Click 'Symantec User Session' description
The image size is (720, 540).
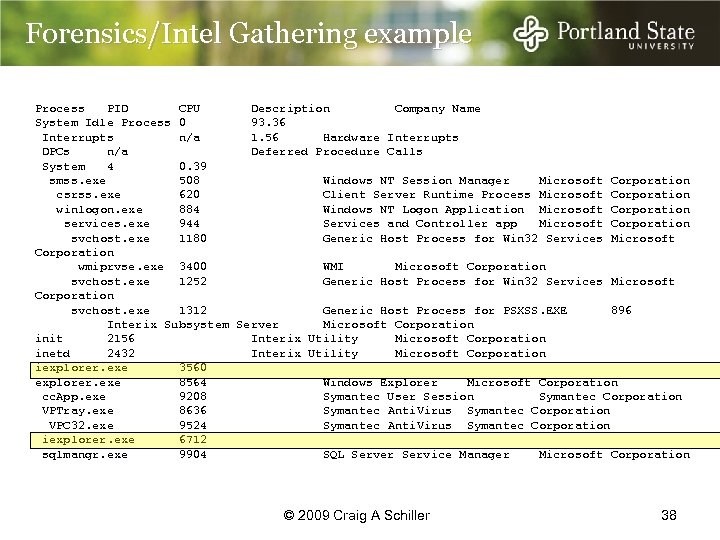point(398,397)
